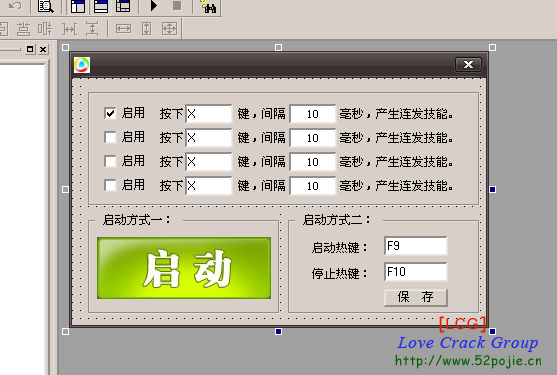The width and height of the screenshot is (557, 375).
Task: Click the 保 存 button
Action: [x=416, y=297]
